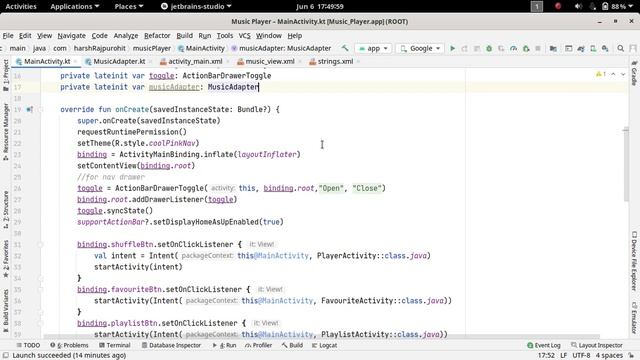Open the SDK Manager icon
This screenshot has height=360, width=640.
[605, 49]
